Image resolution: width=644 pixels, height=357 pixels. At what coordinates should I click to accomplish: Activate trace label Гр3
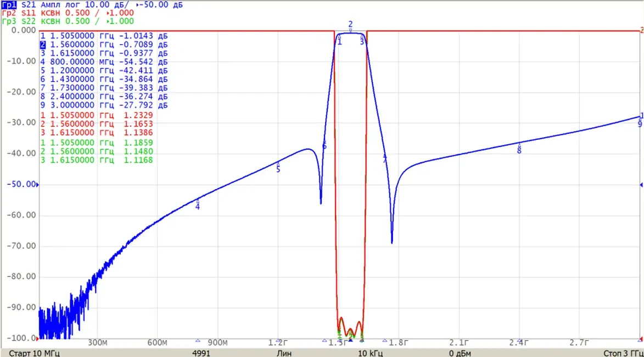[x=9, y=21]
